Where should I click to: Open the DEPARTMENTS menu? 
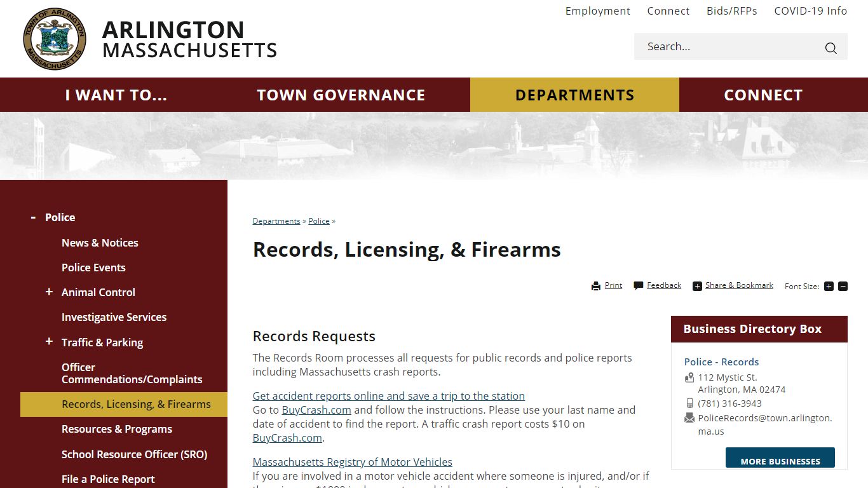click(x=574, y=95)
